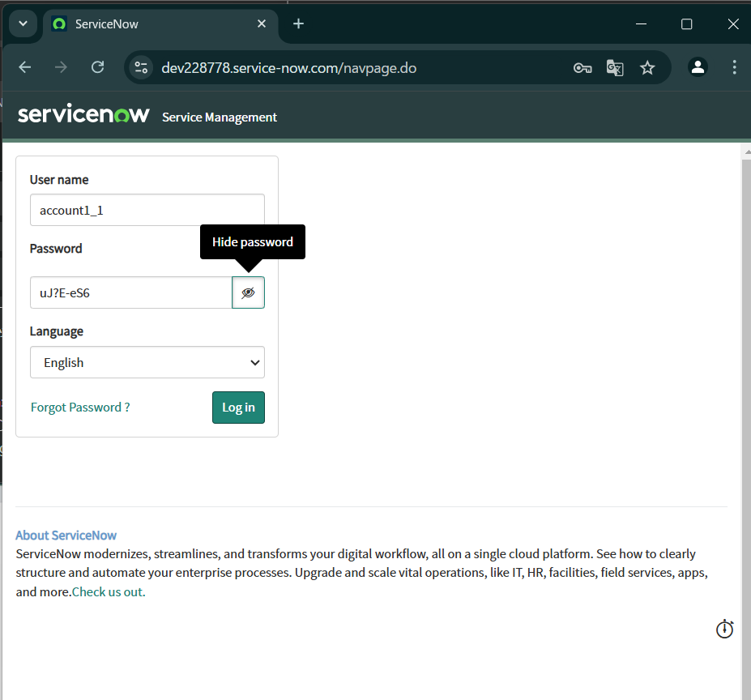The width and height of the screenshot is (751, 700).
Task: Minimize the browser window
Action: tap(641, 24)
